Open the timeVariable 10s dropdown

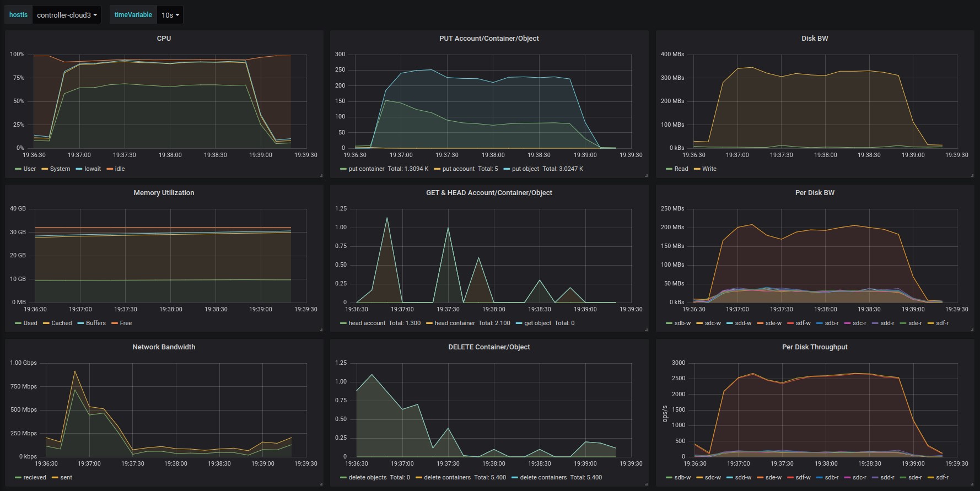click(x=170, y=15)
